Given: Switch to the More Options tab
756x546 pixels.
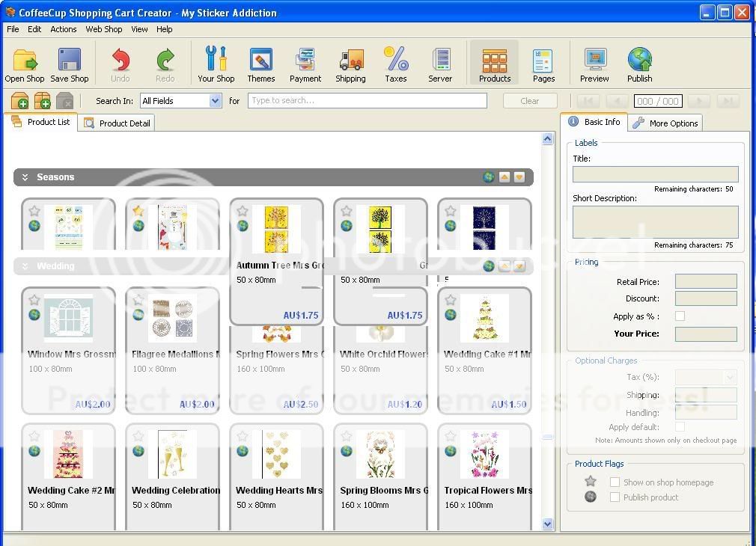Looking at the screenshot, I should point(666,123).
